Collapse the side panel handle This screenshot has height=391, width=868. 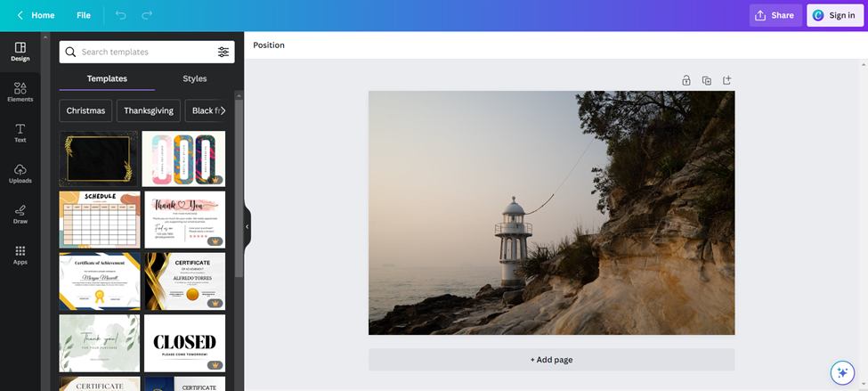coord(247,226)
